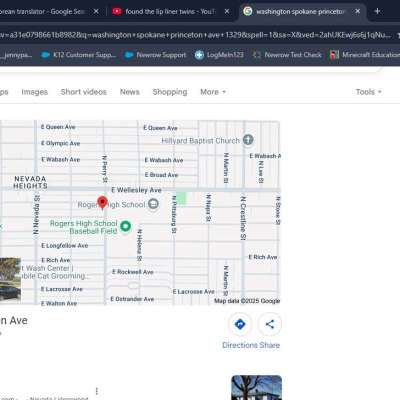Viewport: 400px width, 400px height.
Task: Click the Minecraft Education bookmark icon
Action: click(334, 55)
